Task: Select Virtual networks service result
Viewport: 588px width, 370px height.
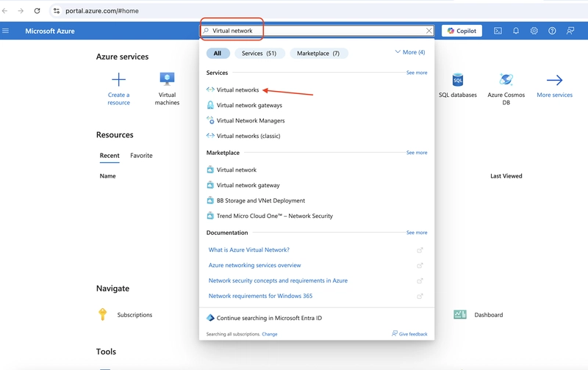Action: click(x=237, y=90)
